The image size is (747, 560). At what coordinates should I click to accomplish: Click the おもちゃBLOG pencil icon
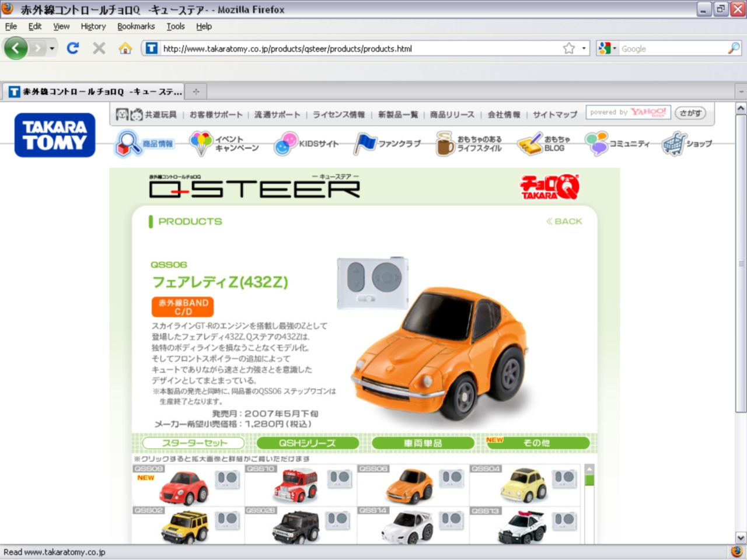click(530, 144)
